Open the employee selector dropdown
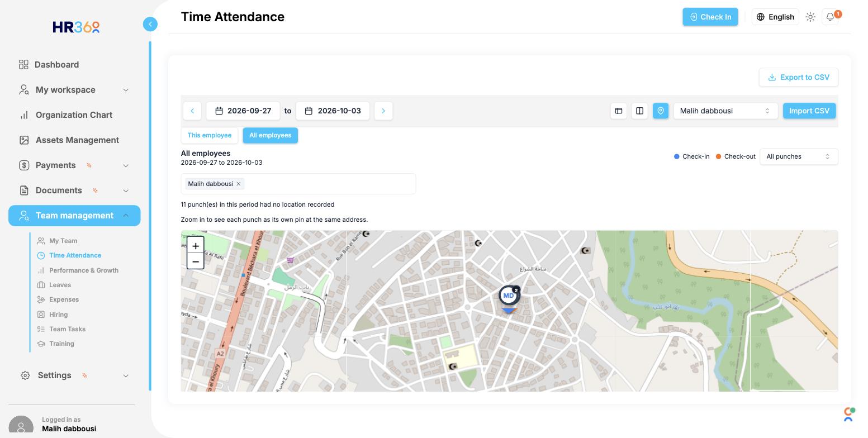Screen dimensions: 868x438 click(x=725, y=111)
